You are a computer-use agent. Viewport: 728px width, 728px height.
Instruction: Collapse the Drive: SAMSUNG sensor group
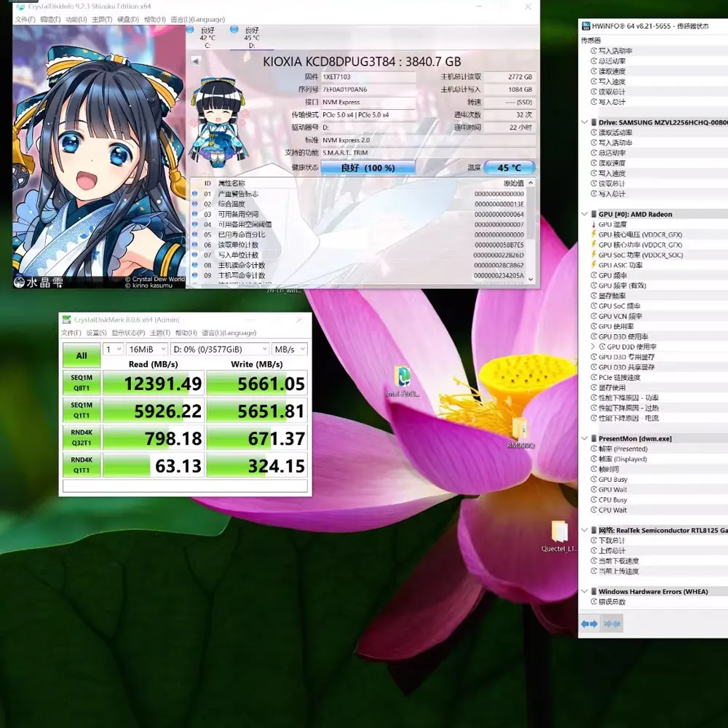click(585, 122)
